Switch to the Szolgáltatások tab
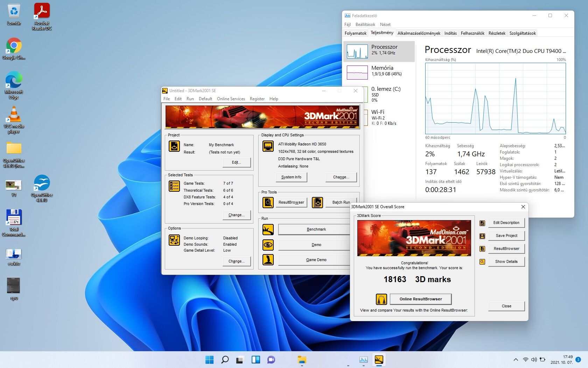 [523, 33]
